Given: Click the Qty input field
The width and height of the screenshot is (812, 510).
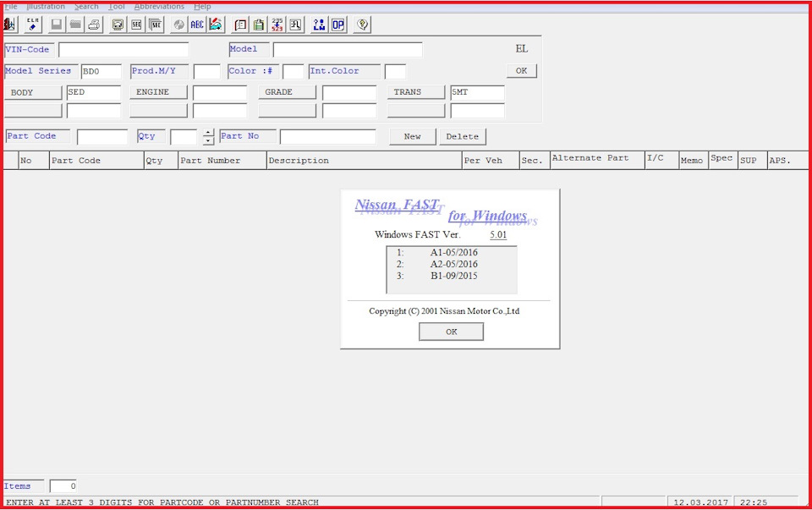Looking at the screenshot, I should coord(184,137).
